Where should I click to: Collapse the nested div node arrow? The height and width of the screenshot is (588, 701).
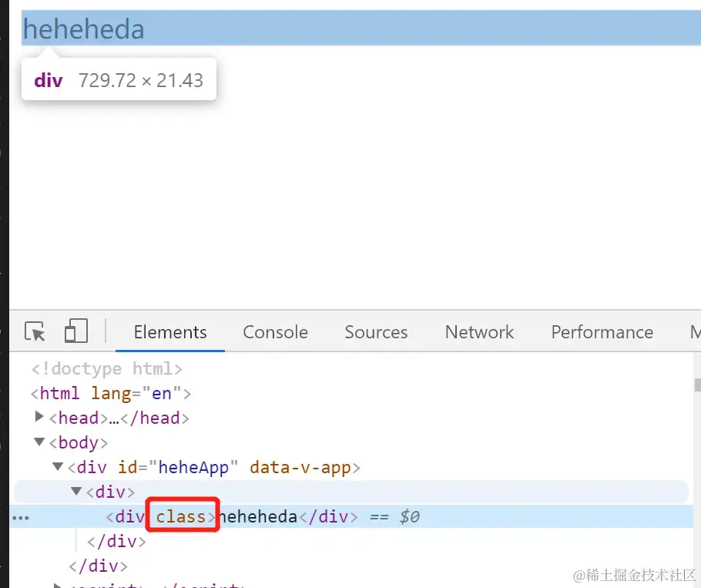click(76, 491)
